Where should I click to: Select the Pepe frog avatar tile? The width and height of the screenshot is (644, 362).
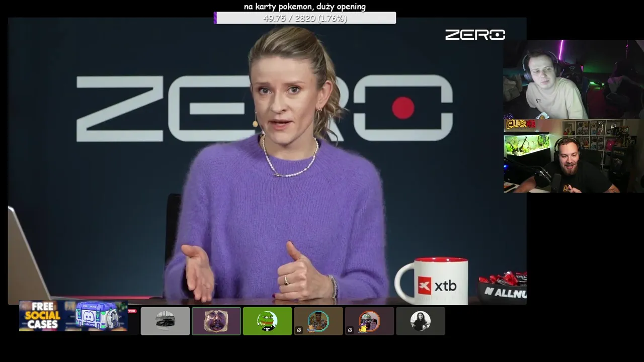click(x=267, y=321)
